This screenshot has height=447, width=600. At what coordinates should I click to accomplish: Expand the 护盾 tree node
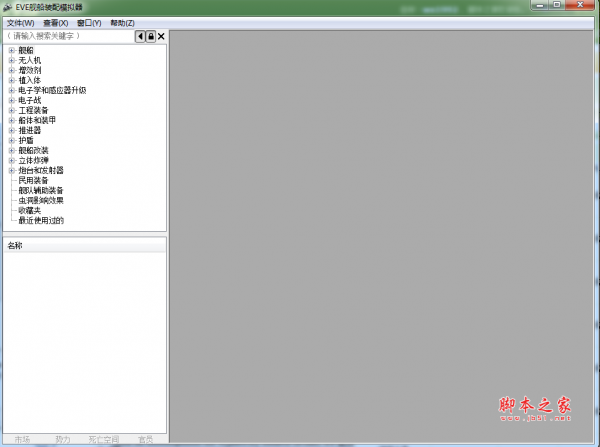(x=12, y=140)
